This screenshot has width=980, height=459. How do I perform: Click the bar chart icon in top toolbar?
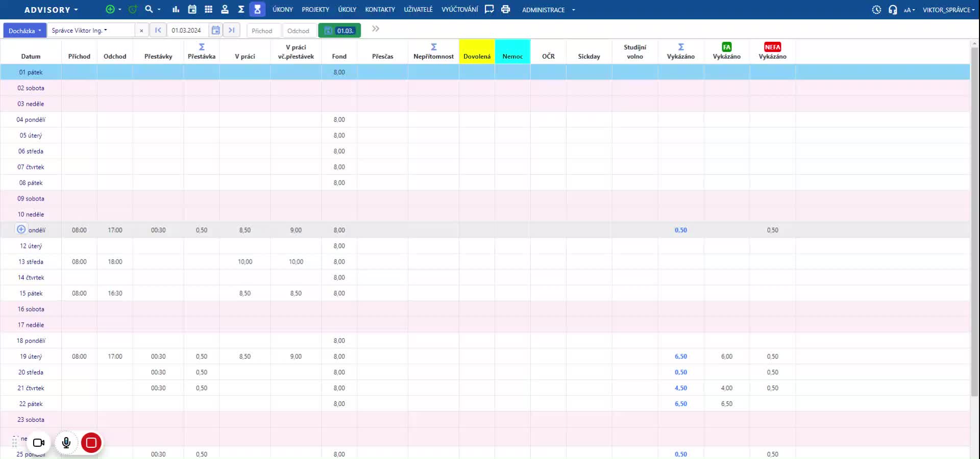176,9
